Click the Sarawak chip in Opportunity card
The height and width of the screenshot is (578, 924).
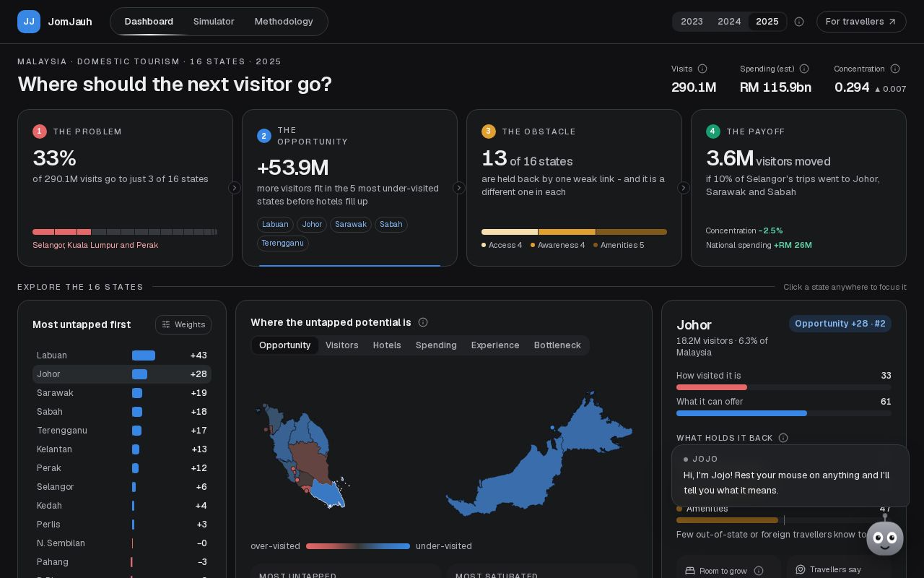[x=351, y=225]
